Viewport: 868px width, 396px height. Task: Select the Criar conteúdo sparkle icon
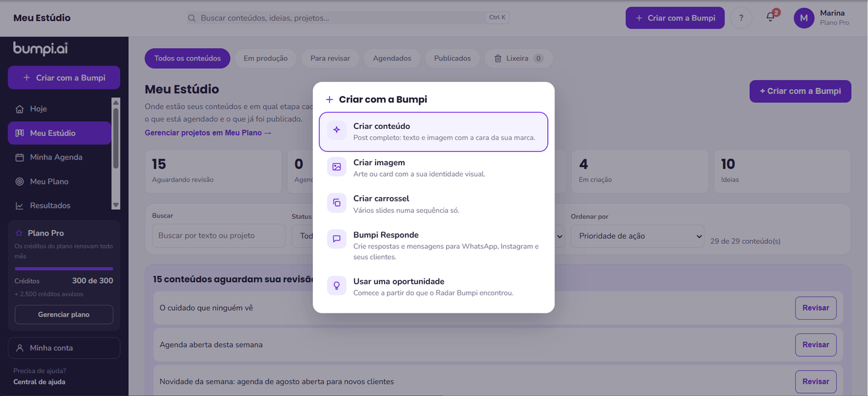(x=336, y=130)
